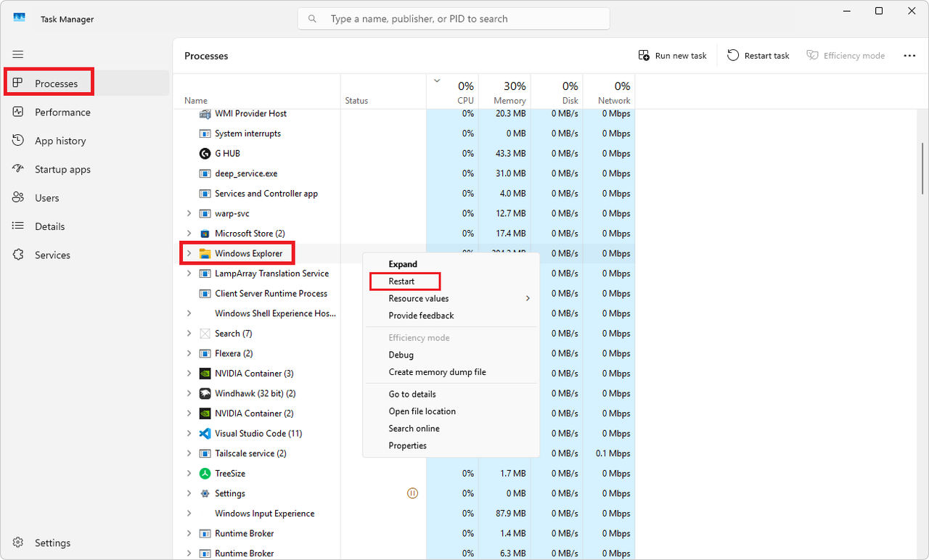This screenshot has width=929, height=560.
Task: Click the G HUB process icon
Action: pyautogui.click(x=205, y=154)
